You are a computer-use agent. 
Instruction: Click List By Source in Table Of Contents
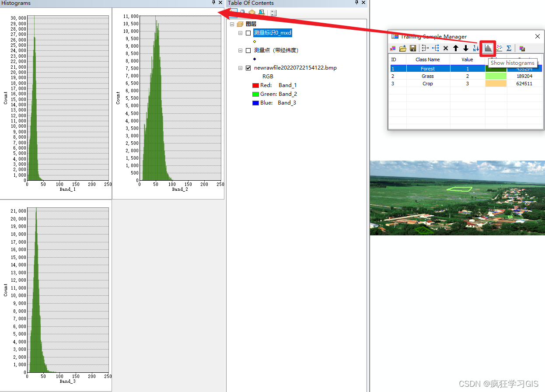pyautogui.click(x=243, y=13)
